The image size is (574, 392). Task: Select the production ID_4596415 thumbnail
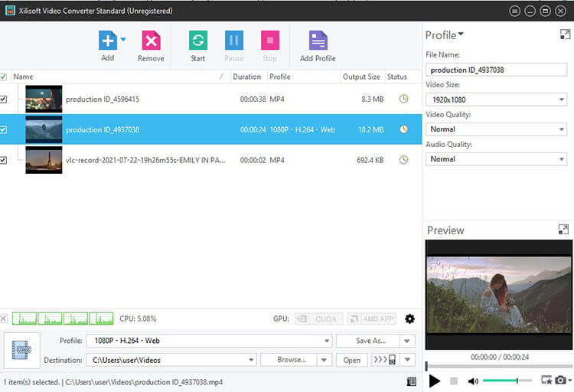44,99
